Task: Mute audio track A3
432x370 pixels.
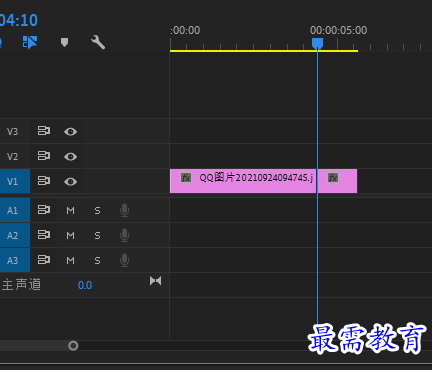Action: coord(70,261)
